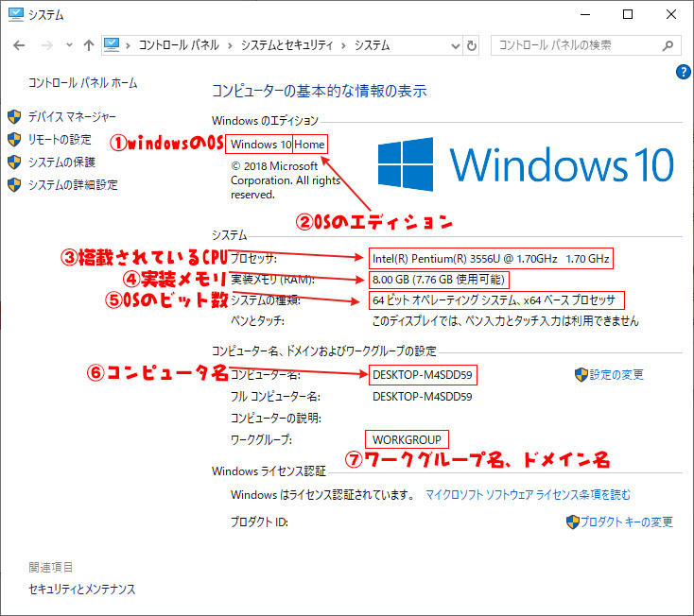Open システムの詳細設定 link
The height and width of the screenshot is (616, 694).
73,184
